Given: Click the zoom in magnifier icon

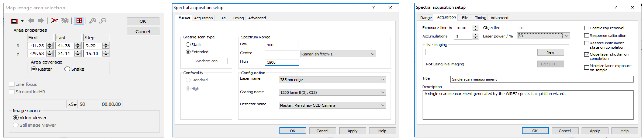Looking at the screenshot, I should (92, 21).
